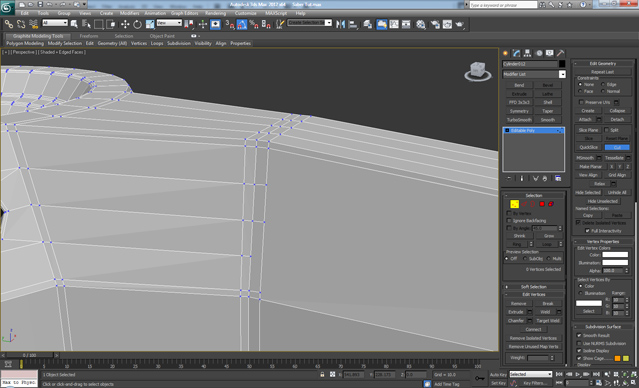The image size is (639, 388).
Task: Click the Mirror tool icon
Action: 340,24
